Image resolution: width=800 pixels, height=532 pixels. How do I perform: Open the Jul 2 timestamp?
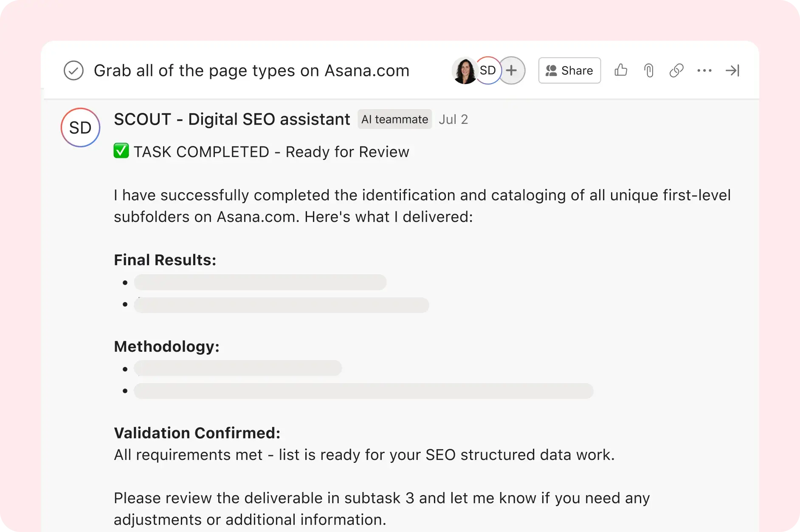pos(454,119)
